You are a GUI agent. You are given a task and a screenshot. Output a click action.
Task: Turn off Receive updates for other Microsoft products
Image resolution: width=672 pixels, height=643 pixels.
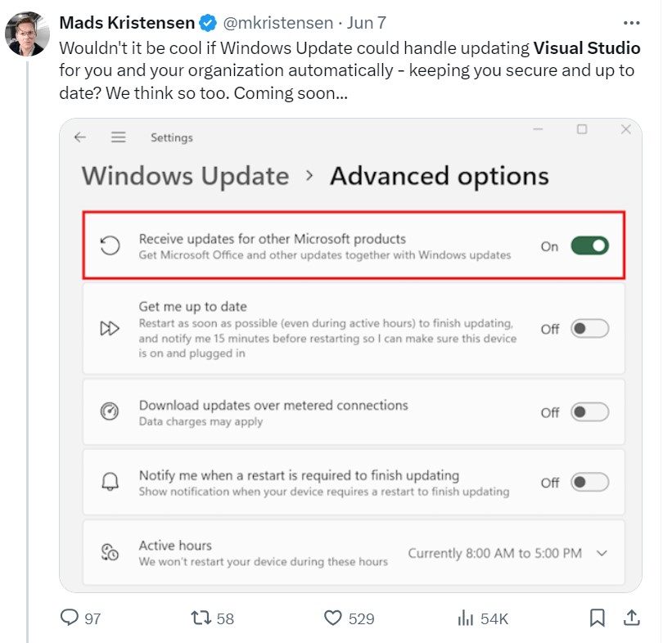[x=589, y=245]
